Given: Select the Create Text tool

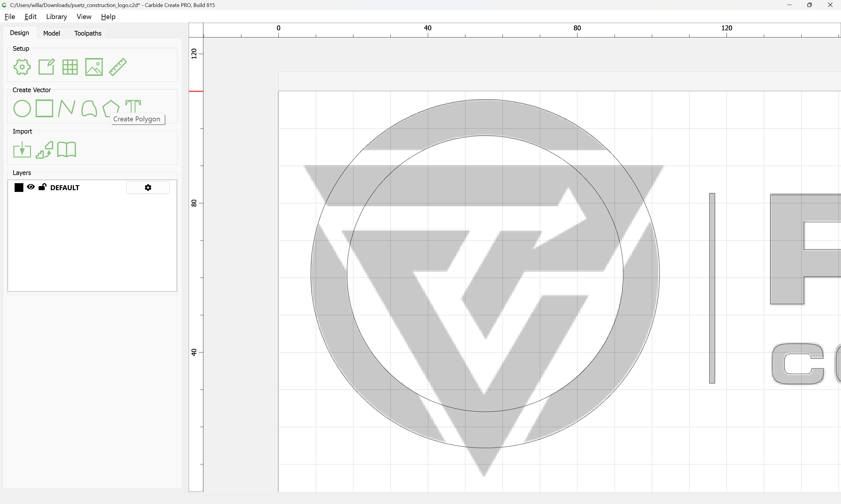Looking at the screenshot, I should 133,106.
